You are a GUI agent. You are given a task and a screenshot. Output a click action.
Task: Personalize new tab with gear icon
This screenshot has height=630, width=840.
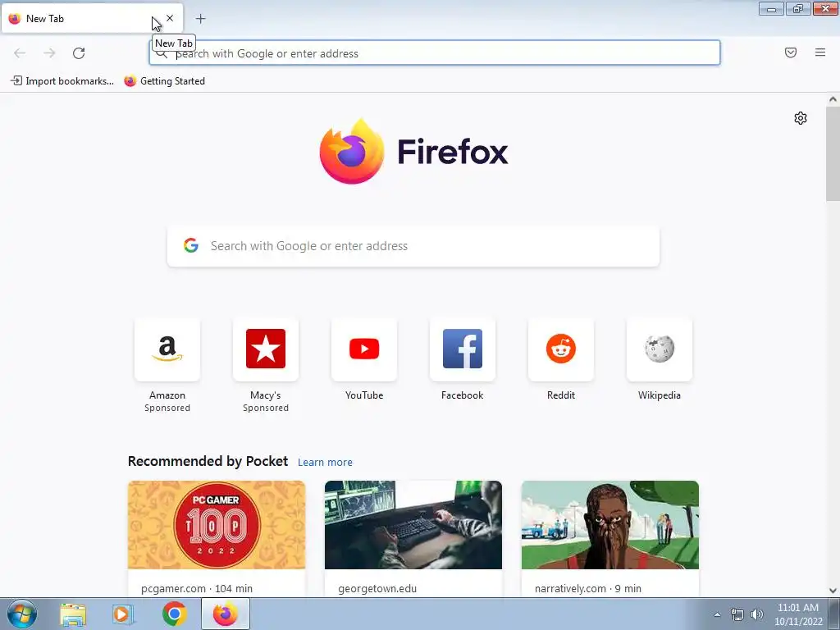coord(801,118)
